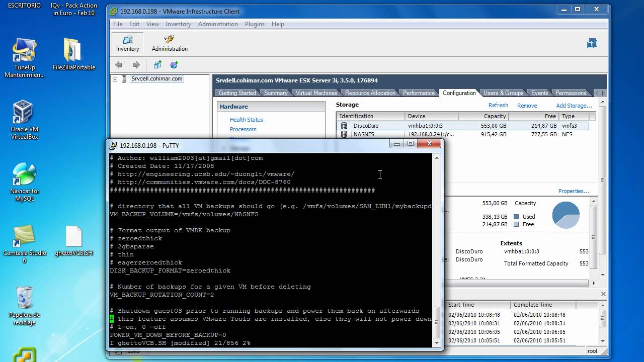Viewport: 644px width, 362px height.
Task: Switch to the Events tab
Action: (539, 93)
